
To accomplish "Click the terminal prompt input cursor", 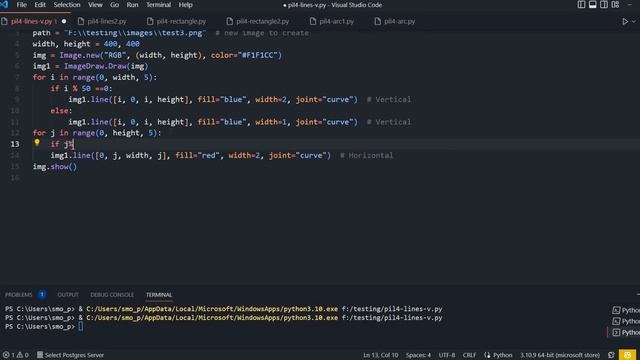I will tap(81, 326).
